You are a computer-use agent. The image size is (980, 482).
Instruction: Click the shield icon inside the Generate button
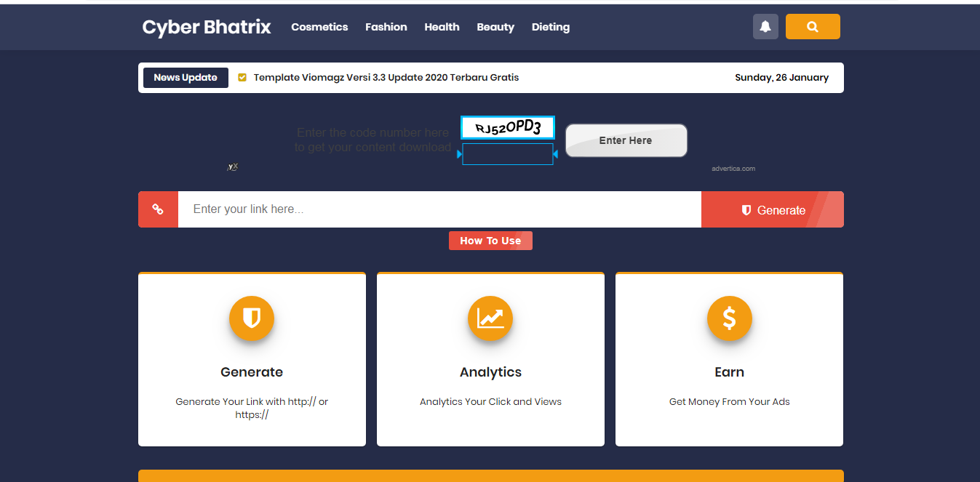(746, 209)
